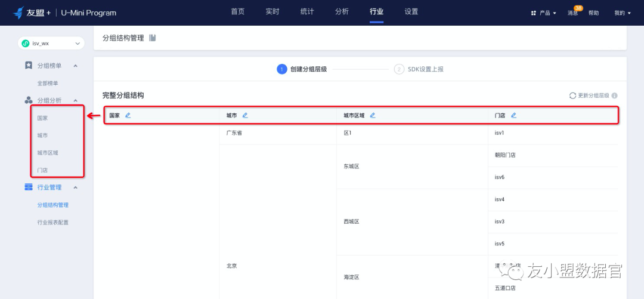Open the 产品 dropdown menu

(544, 13)
